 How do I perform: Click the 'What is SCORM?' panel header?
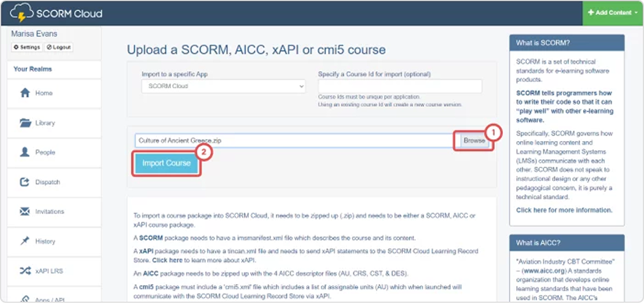click(567, 43)
